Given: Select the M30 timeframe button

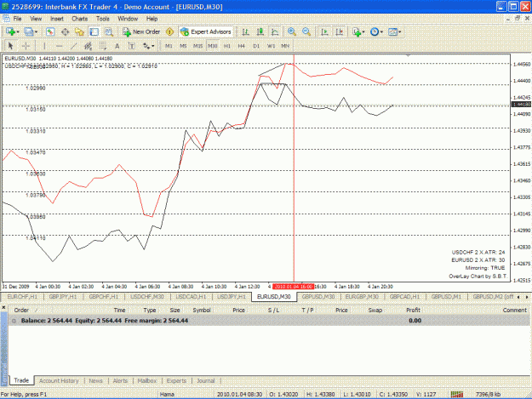Looking at the screenshot, I should (213, 46).
